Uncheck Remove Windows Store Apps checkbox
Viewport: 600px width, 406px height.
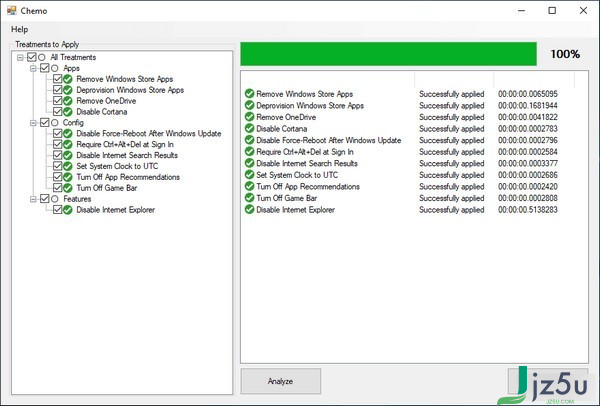coord(57,79)
